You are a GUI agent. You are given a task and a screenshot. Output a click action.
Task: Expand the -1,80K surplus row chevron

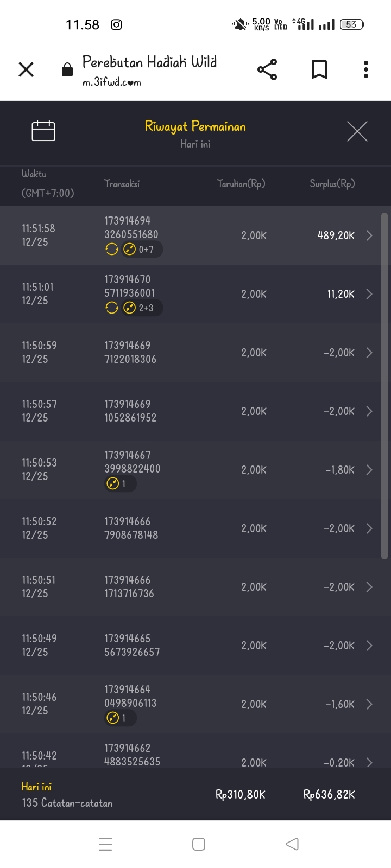coord(369,470)
